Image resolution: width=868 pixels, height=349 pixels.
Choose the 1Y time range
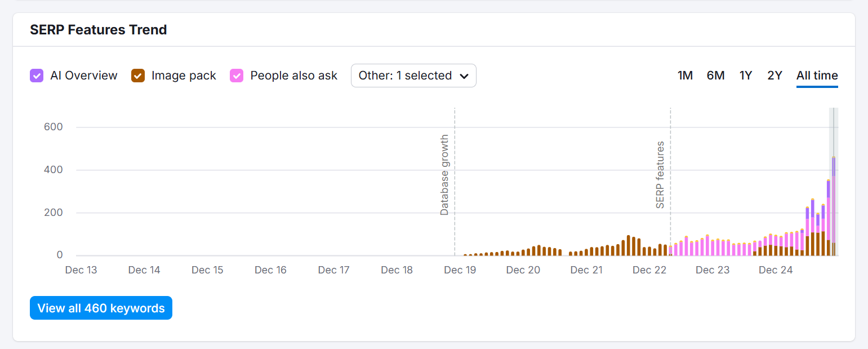(x=746, y=76)
